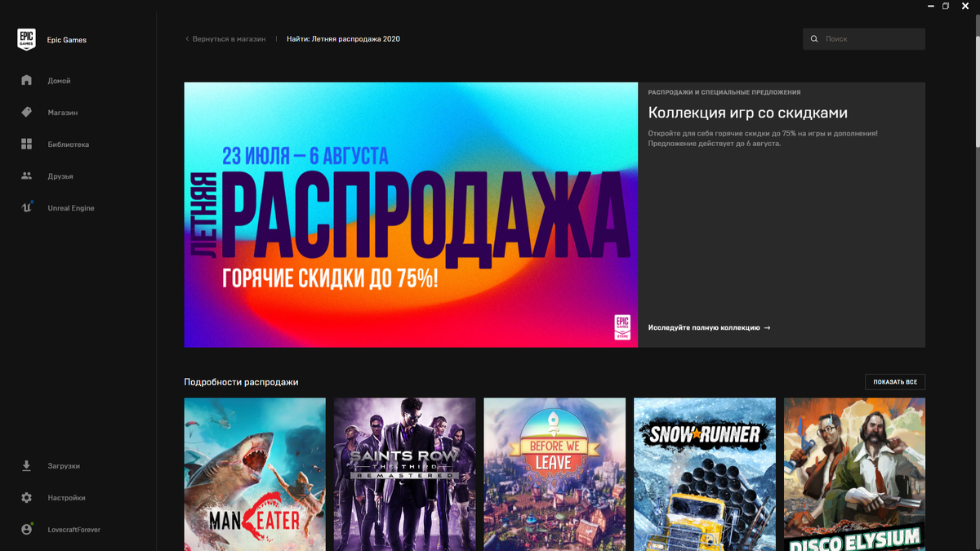Open the Летняя распродажа banner image

tap(411, 215)
